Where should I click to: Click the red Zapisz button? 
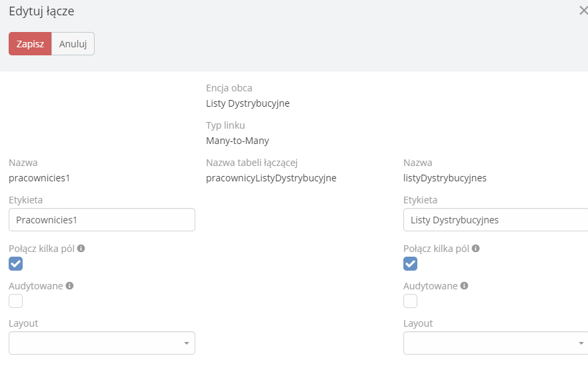(x=30, y=44)
